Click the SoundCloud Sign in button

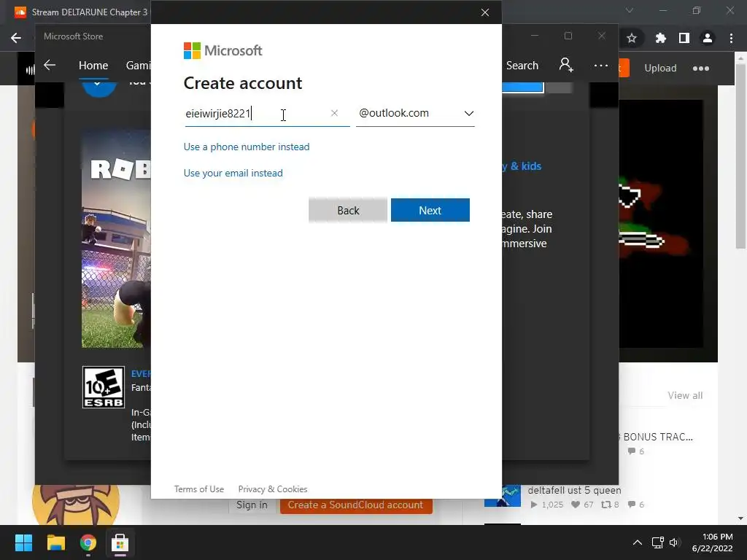click(x=252, y=505)
